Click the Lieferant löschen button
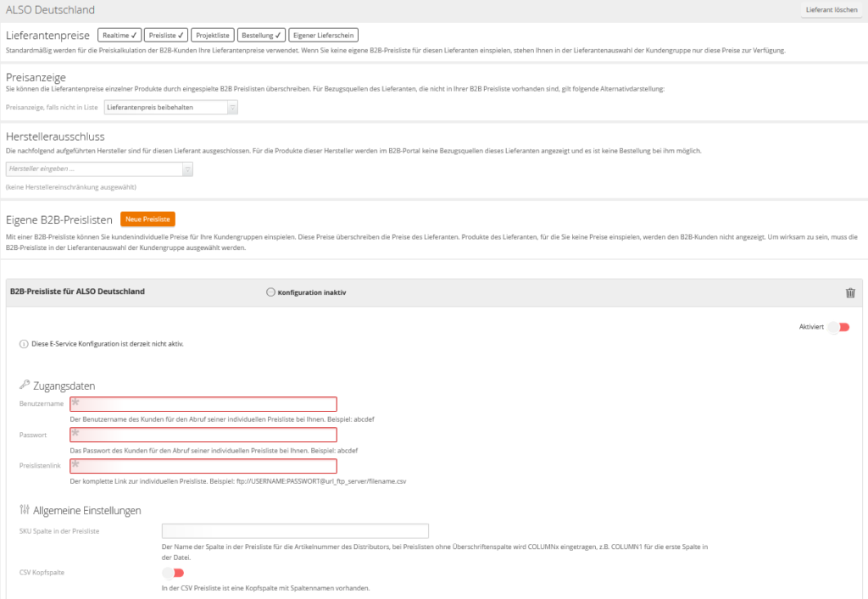The height and width of the screenshot is (599, 868). [x=832, y=10]
